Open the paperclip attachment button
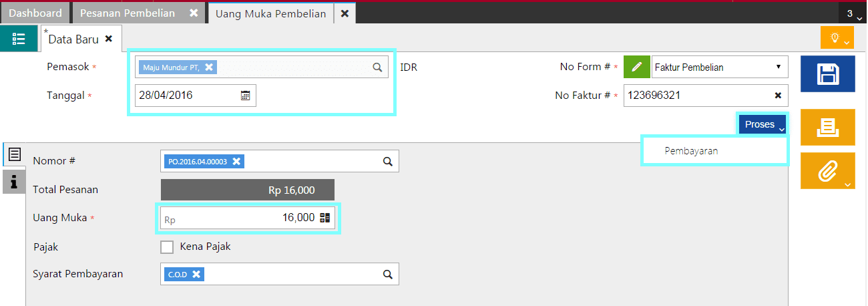The image size is (868, 306). (x=827, y=171)
